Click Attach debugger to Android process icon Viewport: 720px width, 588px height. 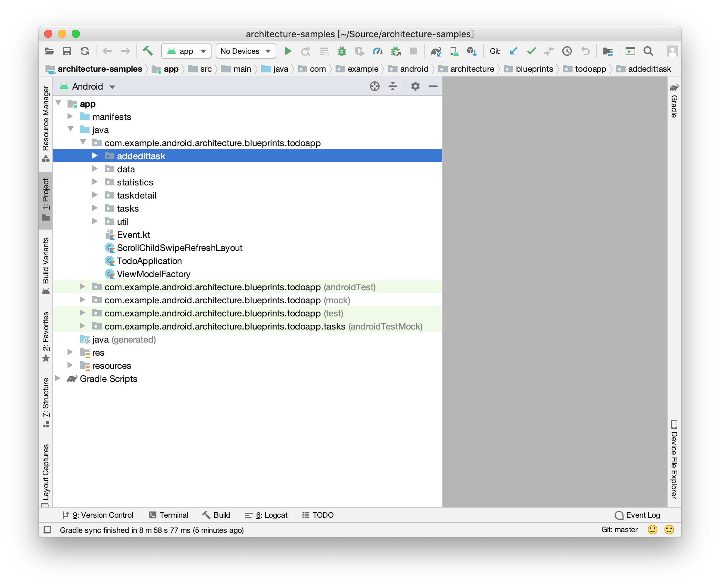[x=396, y=51]
